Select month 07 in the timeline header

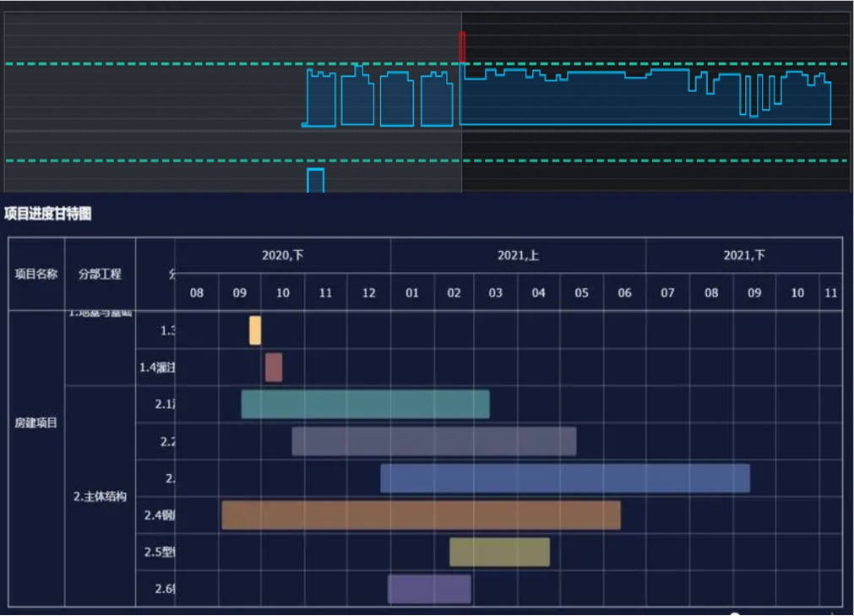pos(667,293)
